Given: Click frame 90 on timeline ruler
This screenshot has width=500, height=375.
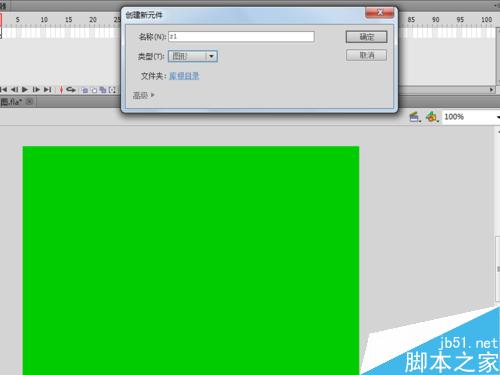Looking at the screenshot, I should tap(436, 20).
